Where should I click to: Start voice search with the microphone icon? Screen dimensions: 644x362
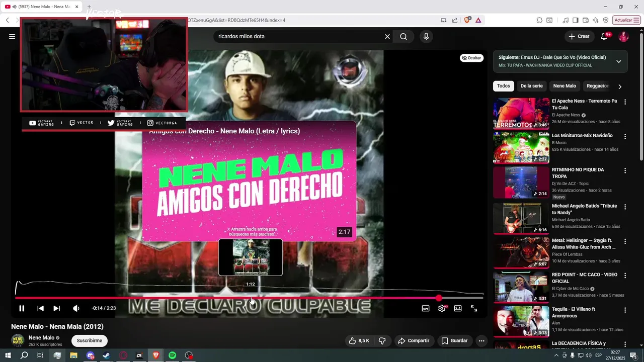[x=426, y=36]
